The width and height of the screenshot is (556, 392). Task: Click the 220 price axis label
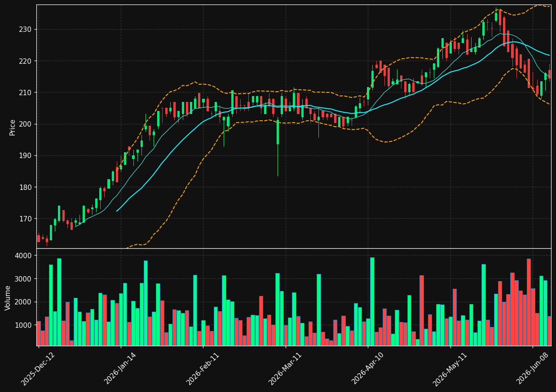pyautogui.click(x=26, y=61)
